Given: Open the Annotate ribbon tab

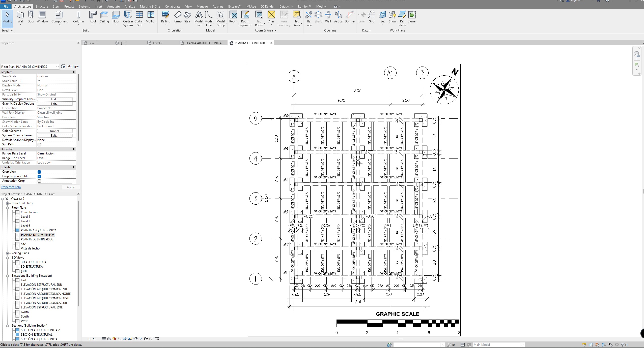Looking at the screenshot, I should pyautogui.click(x=113, y=7).
